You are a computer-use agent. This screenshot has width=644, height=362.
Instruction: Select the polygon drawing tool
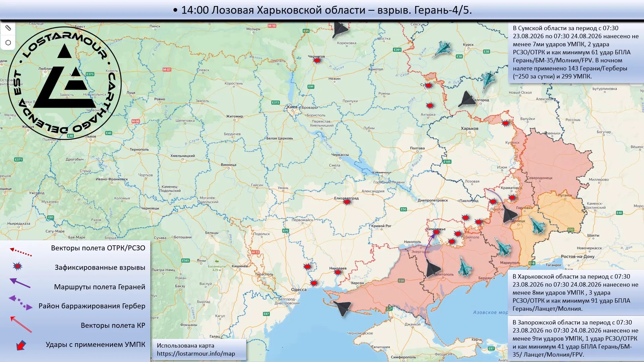(x=8, y=43)
